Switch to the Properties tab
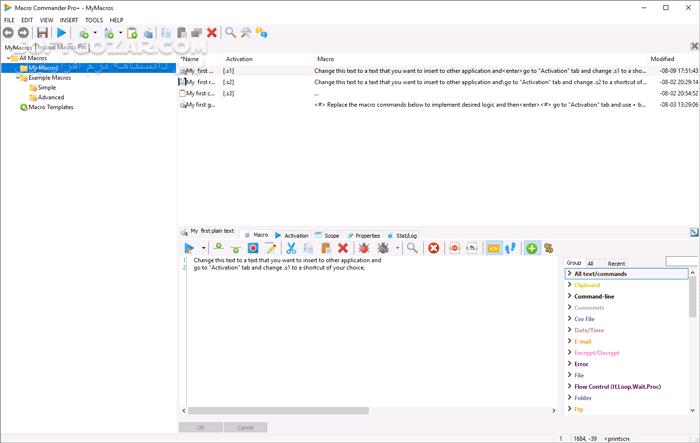700x443 pixels. click(x=364, y=235)
